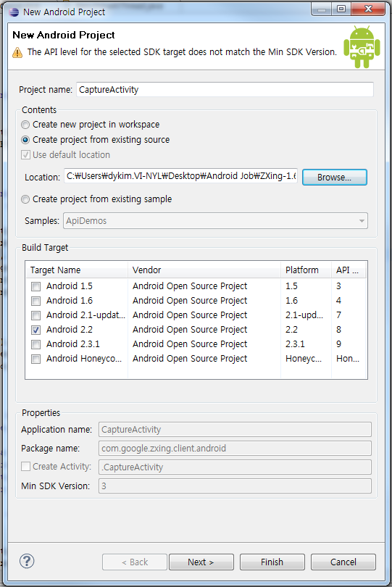The image size is (392, 587).
Task: Click Platform cell '2.3.1'
Action: (x=295, y=344)
